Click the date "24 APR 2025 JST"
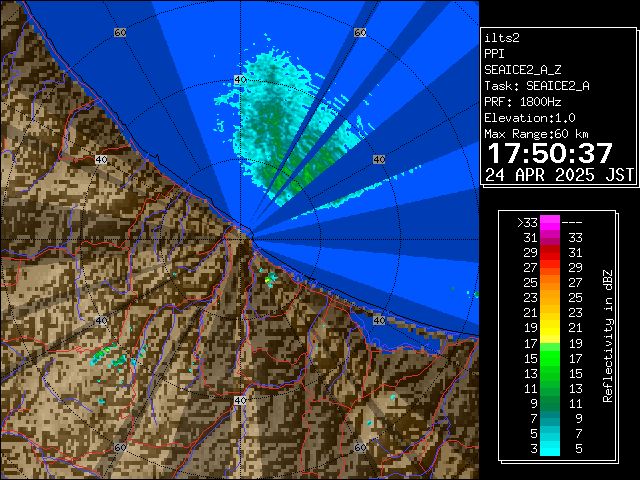Image resolution: width=640 pixels, height=480 pixels. coord(559,175)
